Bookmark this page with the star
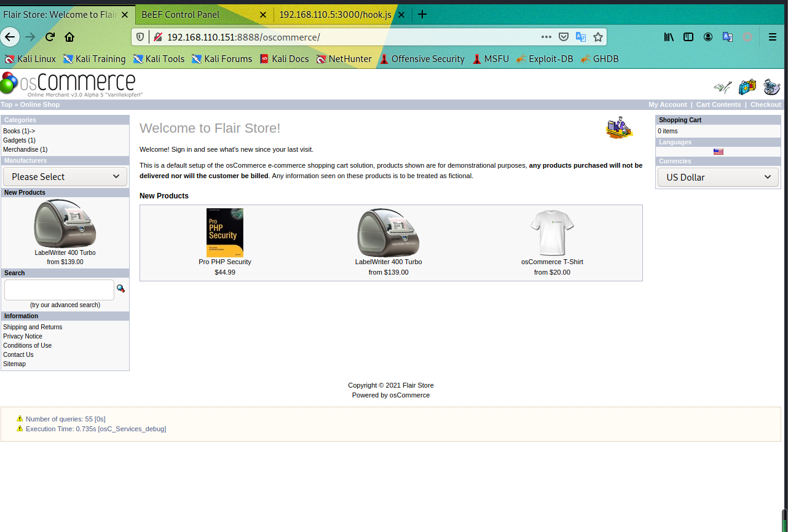The image size is (788, 532). tap(598, 37)
